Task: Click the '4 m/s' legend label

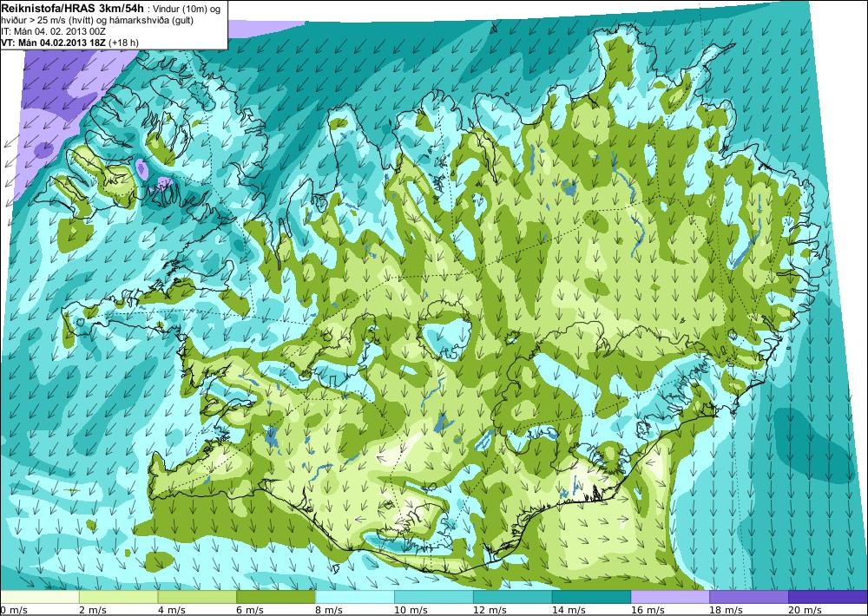Action: click(172, 610)
